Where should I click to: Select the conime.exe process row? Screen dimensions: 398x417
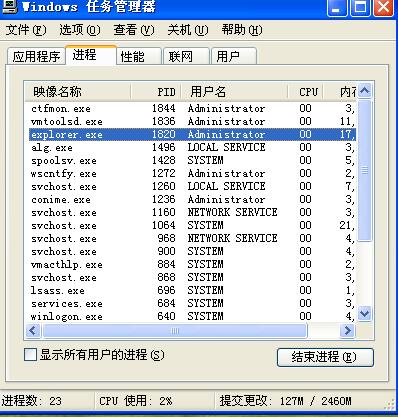[192, 199]
